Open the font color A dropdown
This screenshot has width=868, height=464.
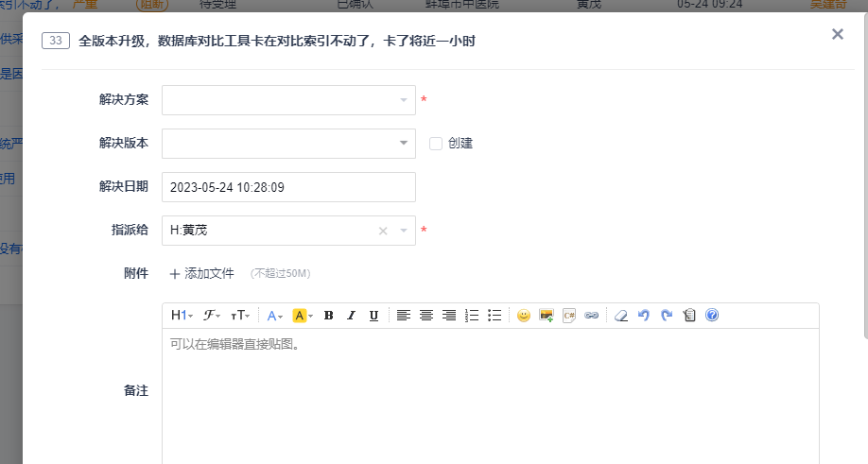274,316
